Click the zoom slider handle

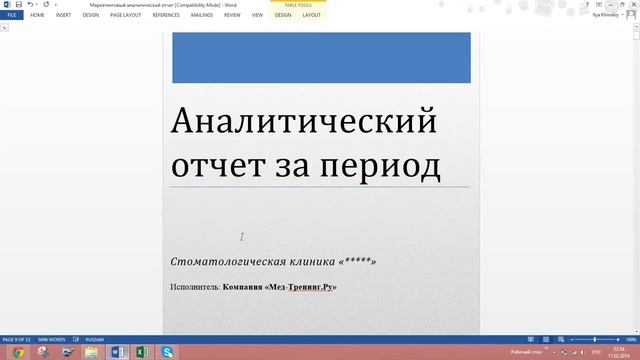(595, 340)
